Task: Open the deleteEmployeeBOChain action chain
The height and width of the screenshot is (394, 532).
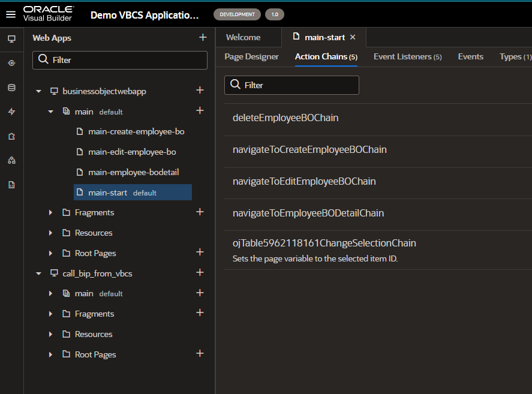Action: (x=285, y=118)
